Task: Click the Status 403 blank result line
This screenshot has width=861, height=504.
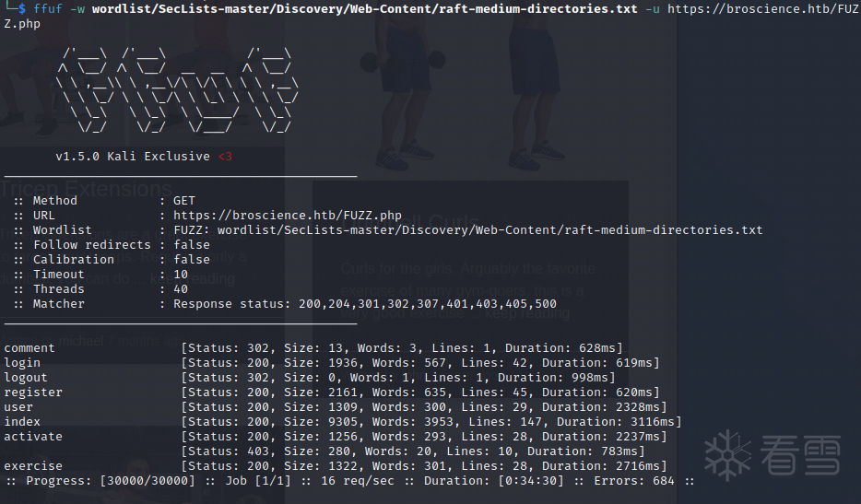Action: (413, 451)
